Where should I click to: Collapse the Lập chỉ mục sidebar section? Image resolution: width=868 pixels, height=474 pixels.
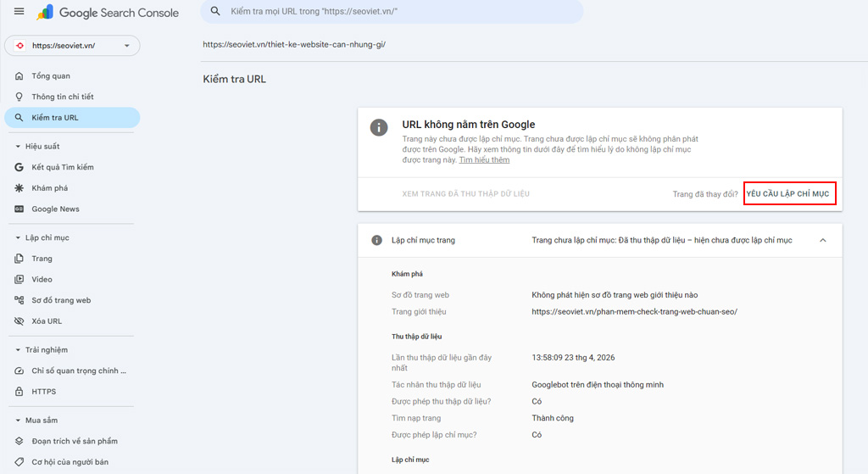(18, 238)
